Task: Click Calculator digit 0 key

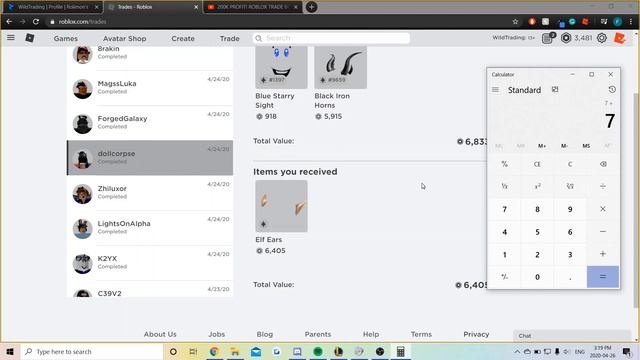Action: pos(537,277)
